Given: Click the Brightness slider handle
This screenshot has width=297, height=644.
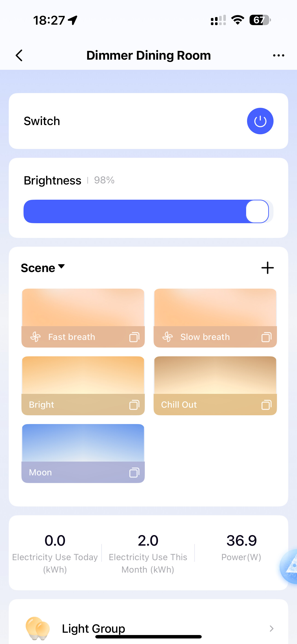Looking at the screenshot, I should click(257, 211).
